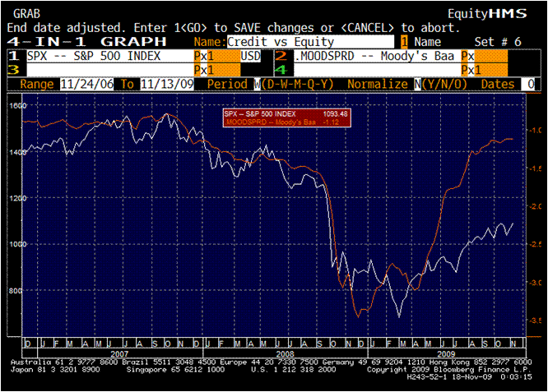Click the orange Px1 field on row 4
Image resolution: width=548 pixels, height=392 pixels.
click(485, 70)
